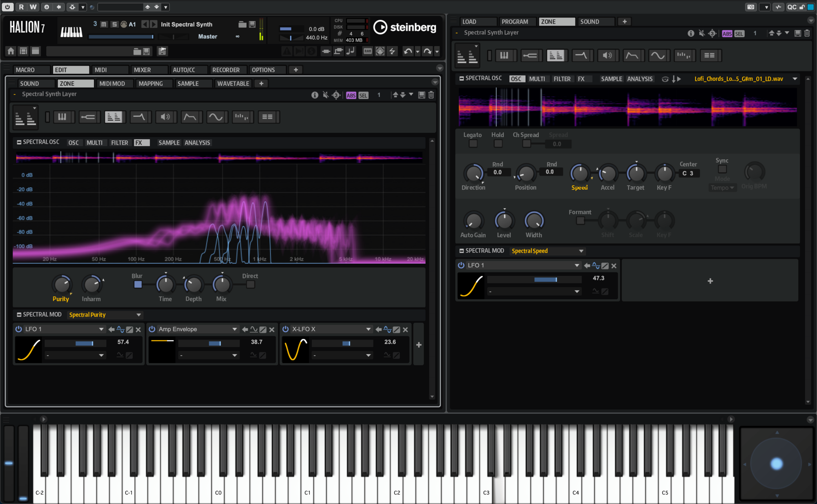Click the MIDI reset lightning icon
This screenshot has height=504, width=817.
click(x=392, y=51)
